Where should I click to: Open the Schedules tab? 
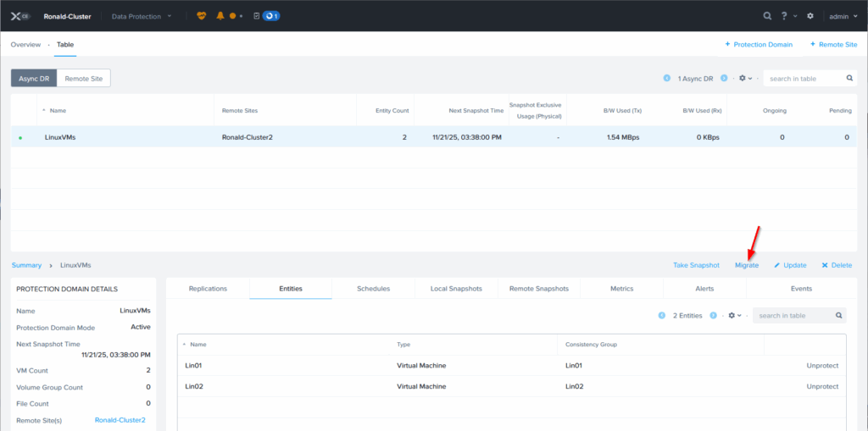coord(374,289)
